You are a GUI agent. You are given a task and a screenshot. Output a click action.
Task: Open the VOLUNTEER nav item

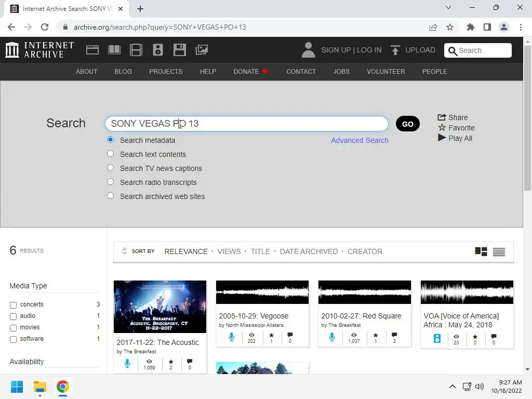(x=386, y=72)
